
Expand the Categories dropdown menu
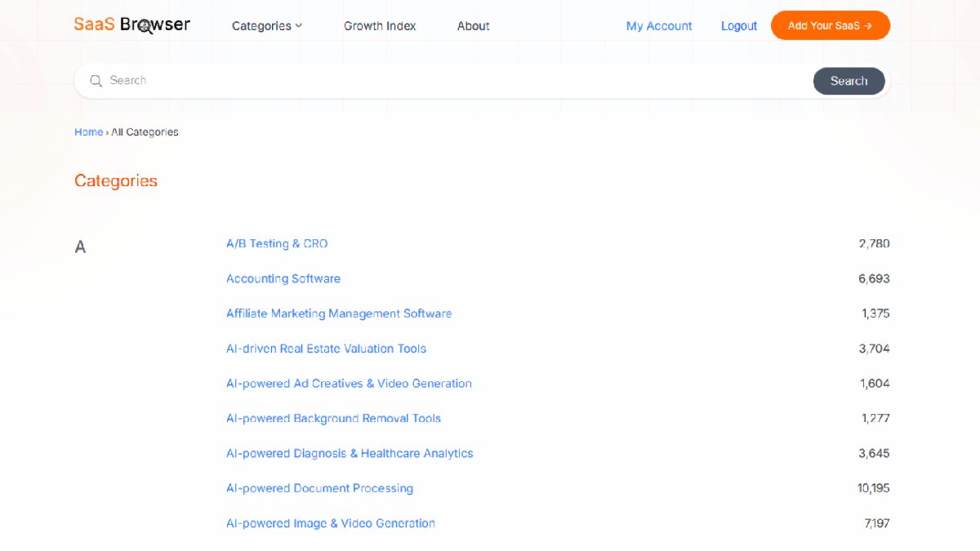pos(267,26)
